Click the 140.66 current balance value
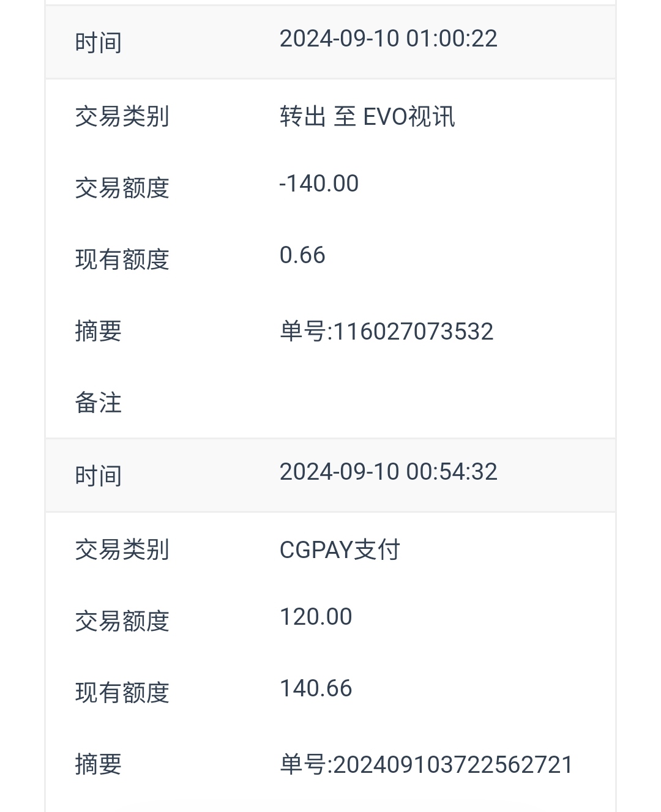The height and width of the screenshot is (812, 661). point(316,688)
